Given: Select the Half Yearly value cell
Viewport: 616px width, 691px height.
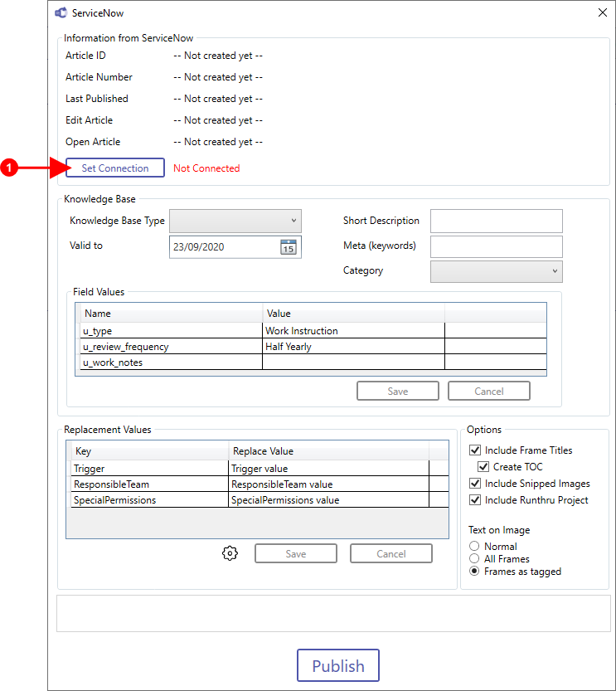Looking at the screenshot, I should point(353,347).
